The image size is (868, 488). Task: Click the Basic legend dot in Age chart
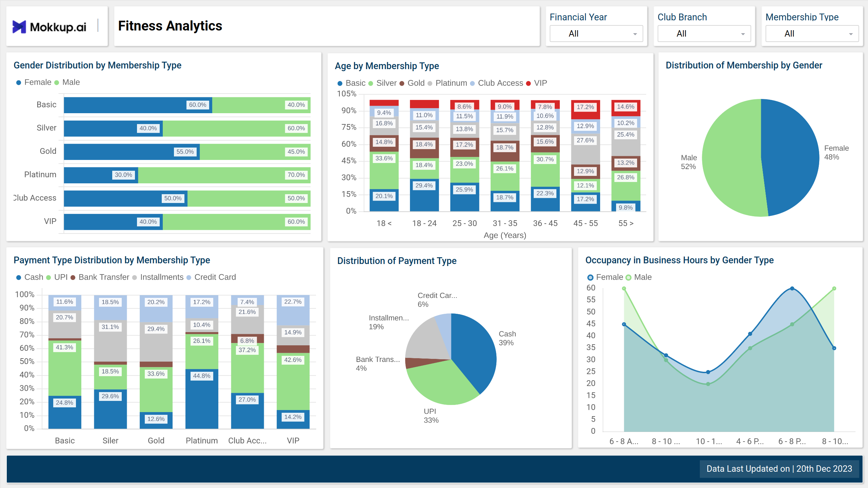[340, 83]
